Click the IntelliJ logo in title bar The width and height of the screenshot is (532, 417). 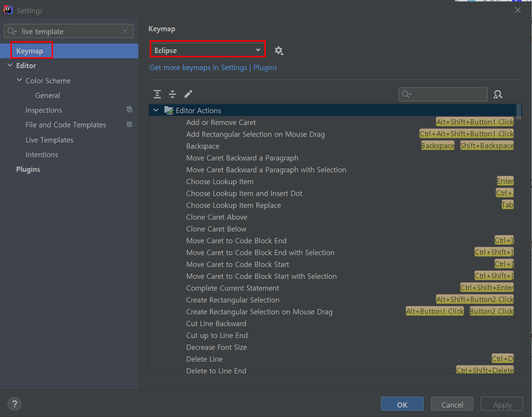pyautogui.click(x=8, y=10)
